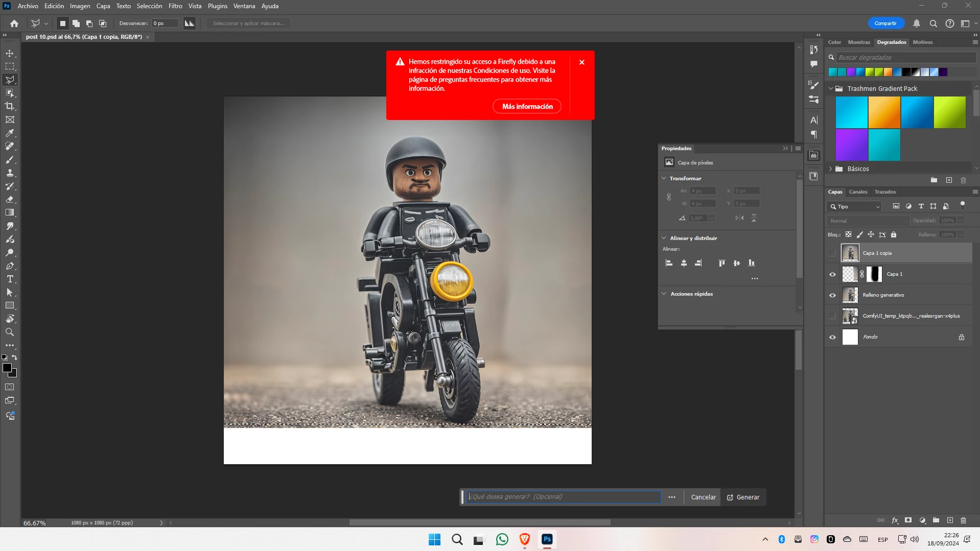Screen dimensions: 980x551
Task: Toggle lock all for layer
Action: point(894,235)
